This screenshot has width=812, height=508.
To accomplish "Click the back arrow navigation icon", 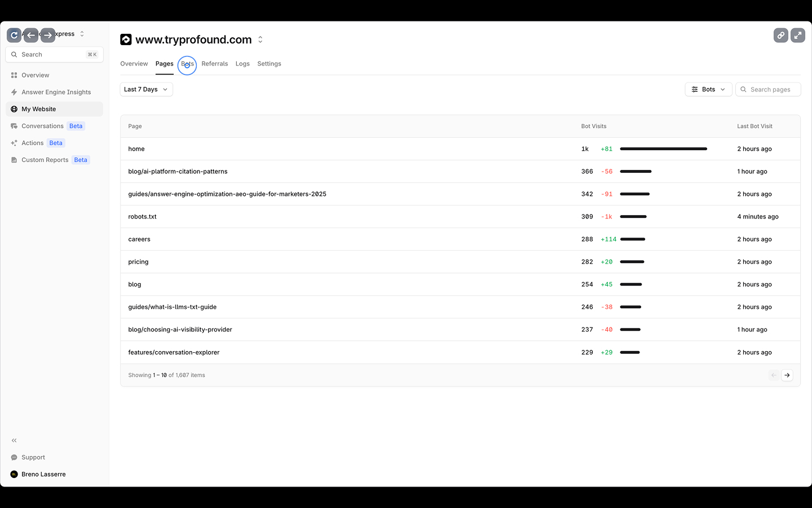I will click(x=31, y=35).
